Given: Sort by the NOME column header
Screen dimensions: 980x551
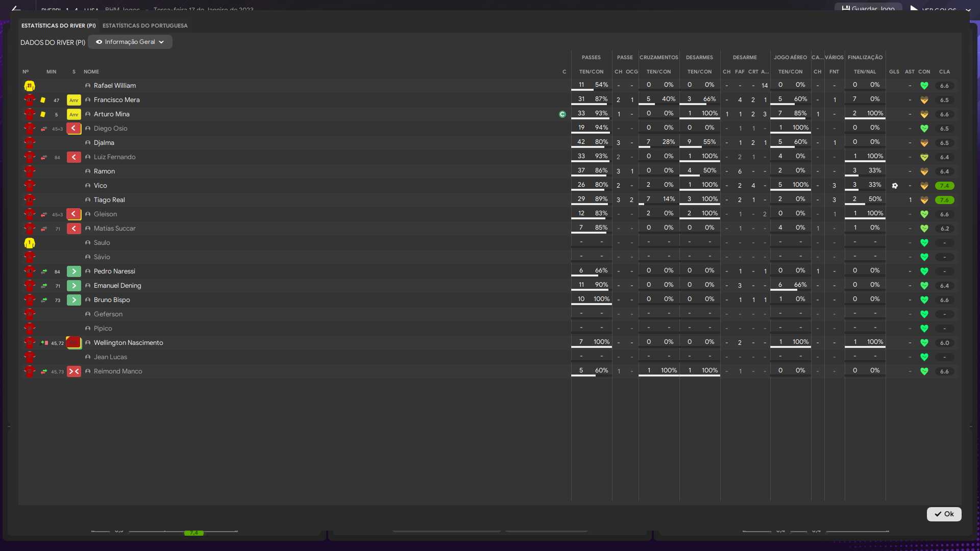Looking at the screenshot, I should (91, 72).
